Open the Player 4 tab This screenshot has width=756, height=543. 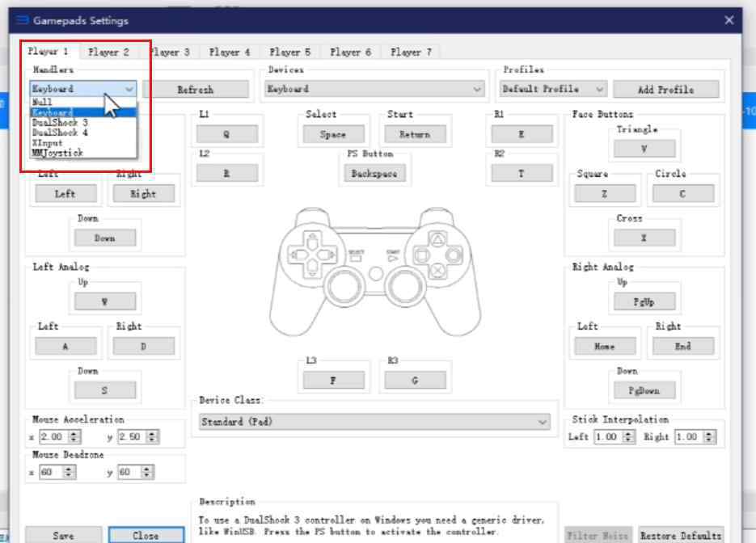click(230, 52)
